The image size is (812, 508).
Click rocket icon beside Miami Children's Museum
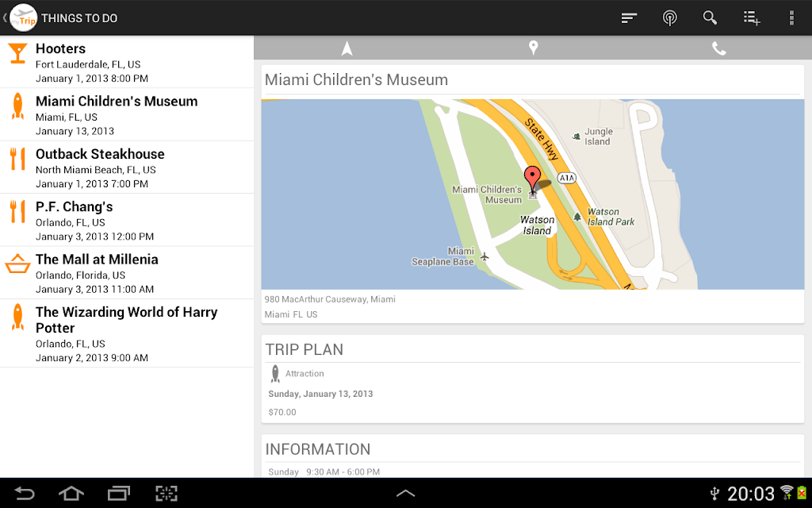point(17,106)
